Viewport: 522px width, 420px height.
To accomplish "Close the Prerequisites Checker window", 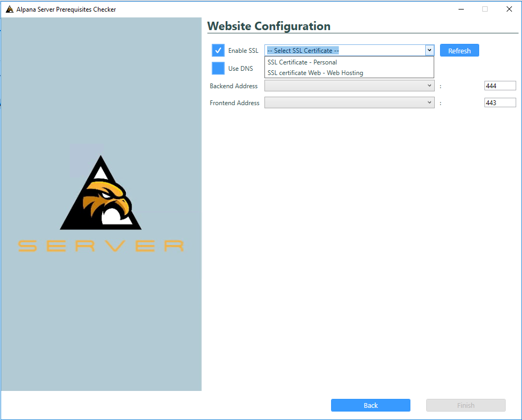I will (x=509, y=10).
